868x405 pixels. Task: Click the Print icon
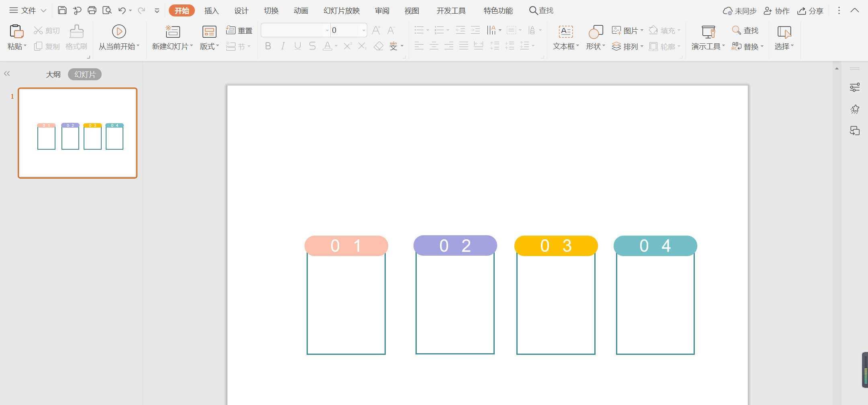(92, 10)
